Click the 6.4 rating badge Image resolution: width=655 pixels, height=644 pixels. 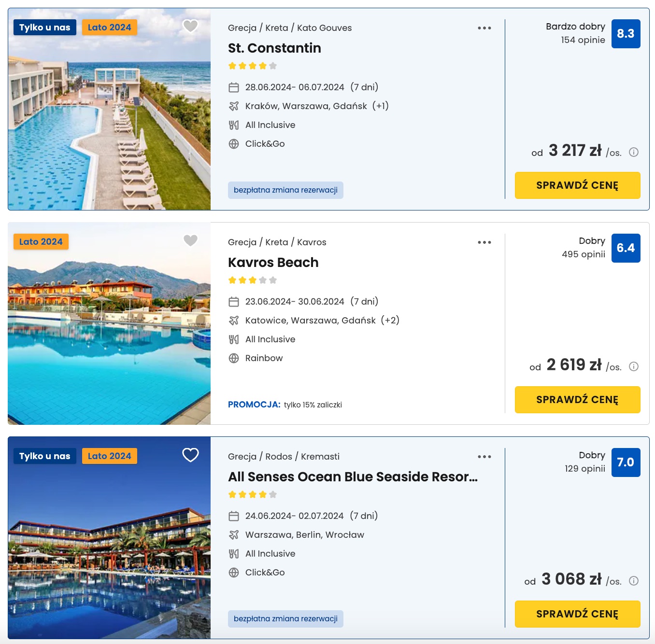click(x=626, y=248)
